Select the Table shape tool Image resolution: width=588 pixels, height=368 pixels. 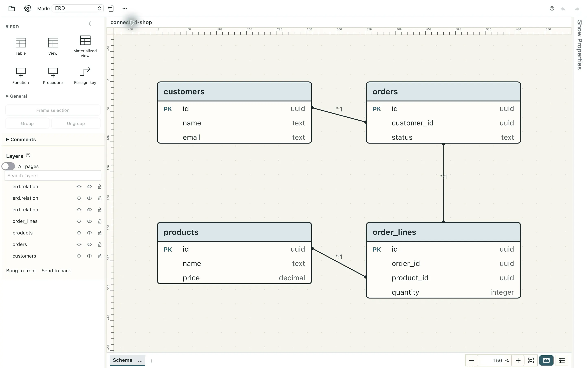[21, 46]
